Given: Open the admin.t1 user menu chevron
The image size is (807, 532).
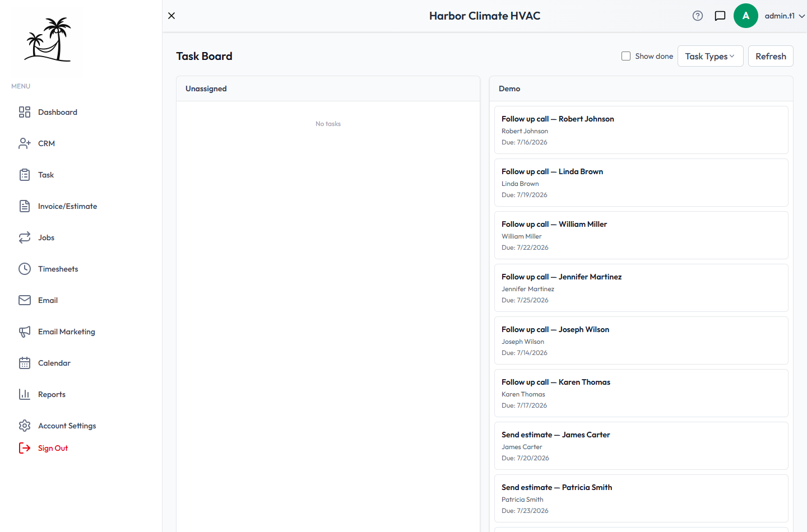Looking at the screenshot, I should [802, 16].
